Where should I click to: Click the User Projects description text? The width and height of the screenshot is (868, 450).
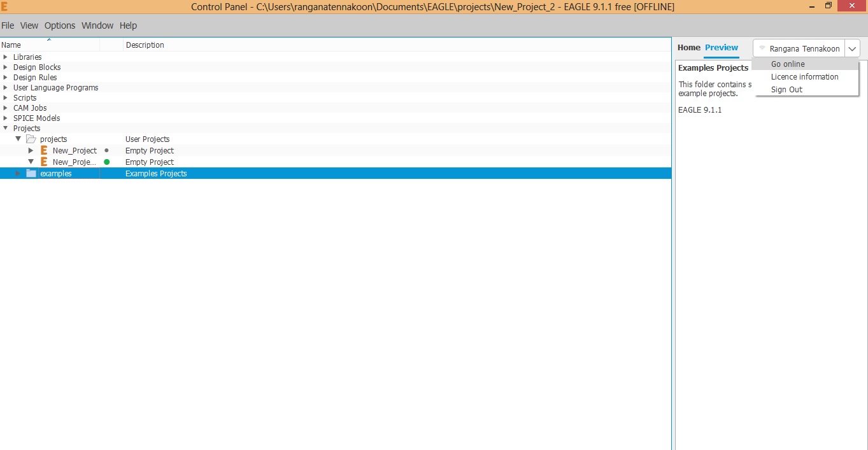(x=148, y=139)
